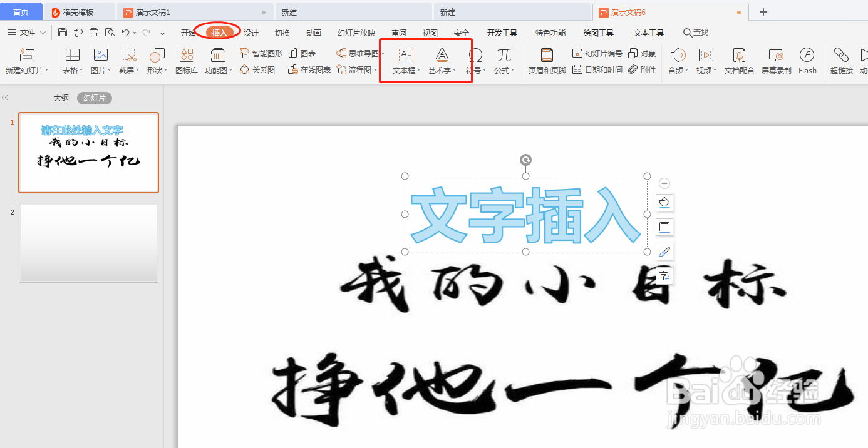This screenshot has width=868, height=448.
Task: Add a hyperlink with the 超链接 icon
Action: pos(841,61)
